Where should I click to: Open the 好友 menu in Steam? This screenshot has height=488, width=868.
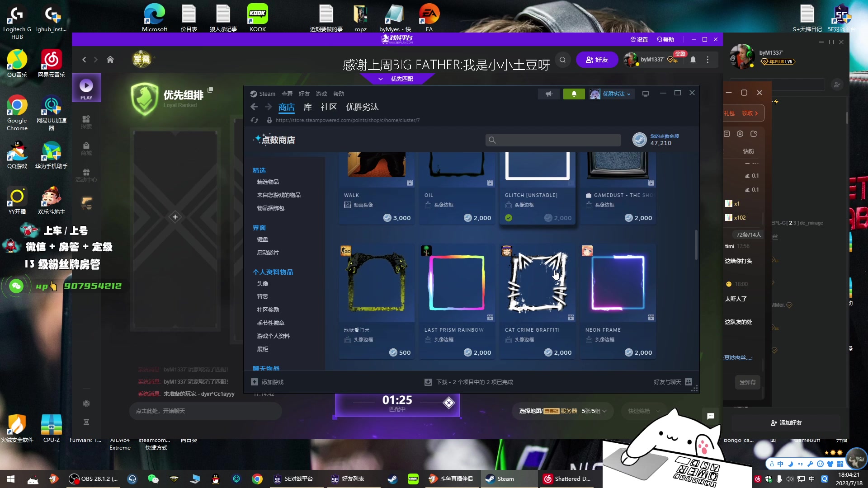tap(304, 94)
